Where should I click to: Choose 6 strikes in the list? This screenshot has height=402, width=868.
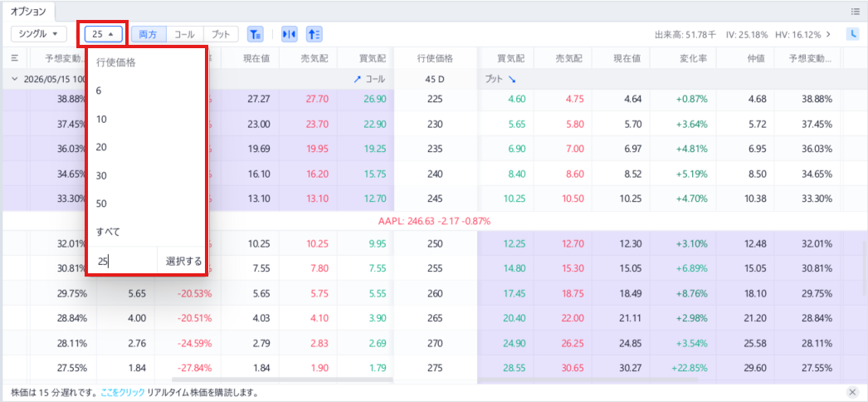click(x=146, y=91)
